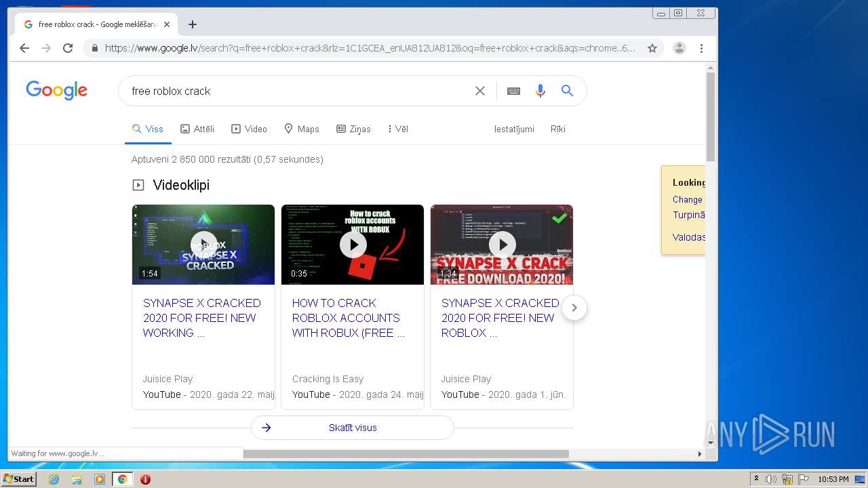Click the horizontal scrollbar thumb
This screenshot has width=868, height=488.
[x=406, y=454]
